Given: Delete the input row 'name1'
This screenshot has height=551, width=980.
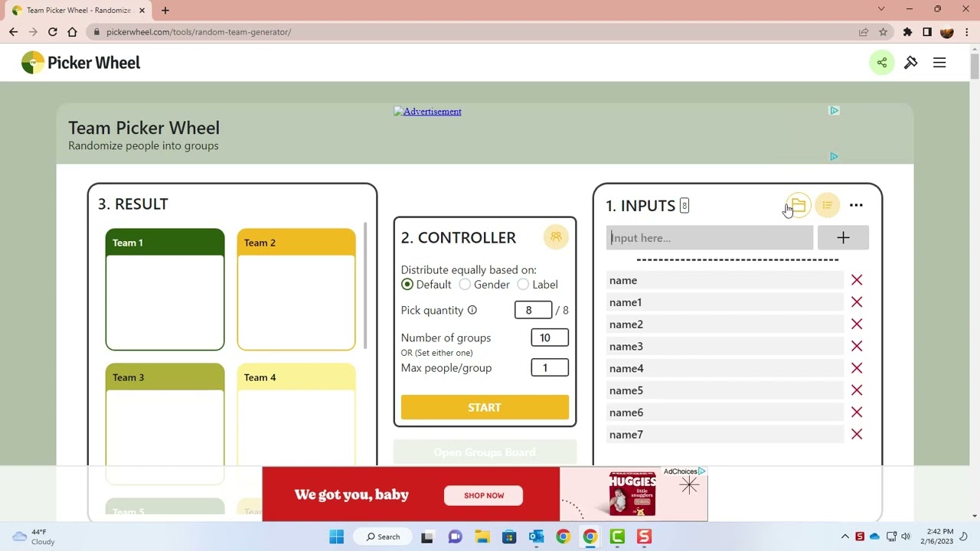Looking at the screenshot, I should click(x=857, y=302).
